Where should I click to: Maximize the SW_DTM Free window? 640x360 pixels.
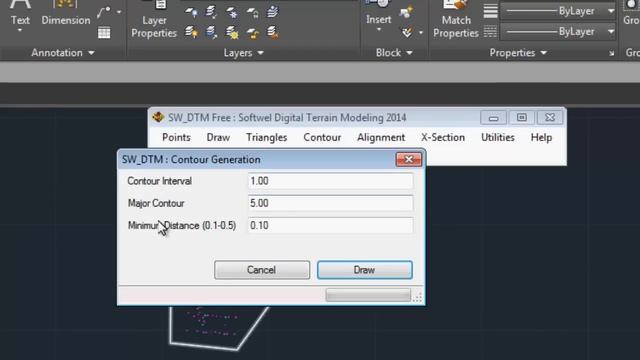[522, 118]
